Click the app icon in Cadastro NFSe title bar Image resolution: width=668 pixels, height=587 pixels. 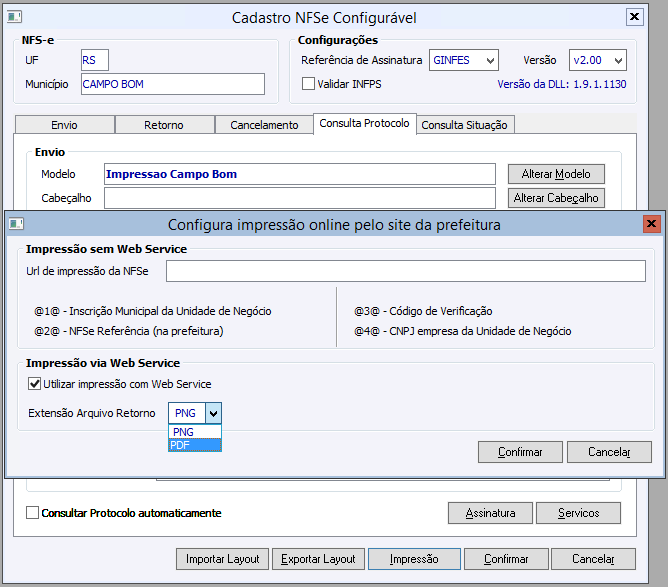pos(14,17)
